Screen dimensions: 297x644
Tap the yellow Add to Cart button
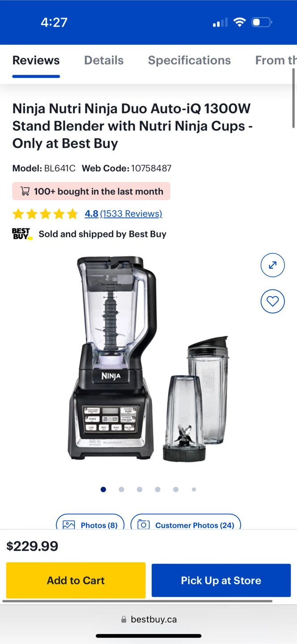[x=76, y=580]
